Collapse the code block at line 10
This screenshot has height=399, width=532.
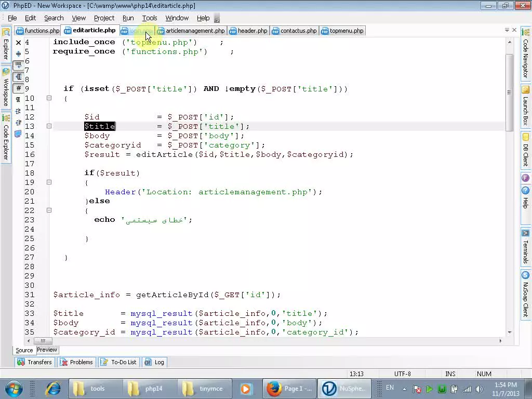[x=49, y=98]
